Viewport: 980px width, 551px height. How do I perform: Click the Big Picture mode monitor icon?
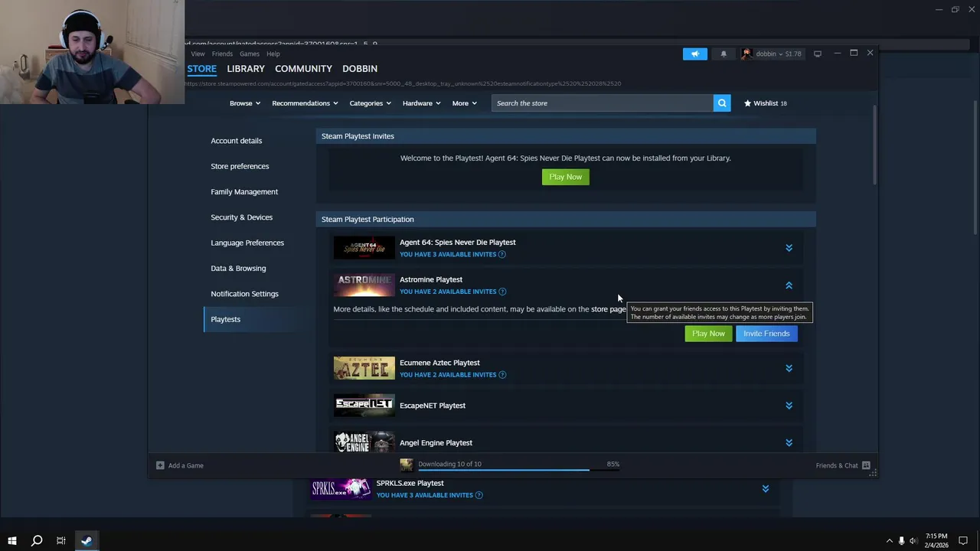coord(818,54)
